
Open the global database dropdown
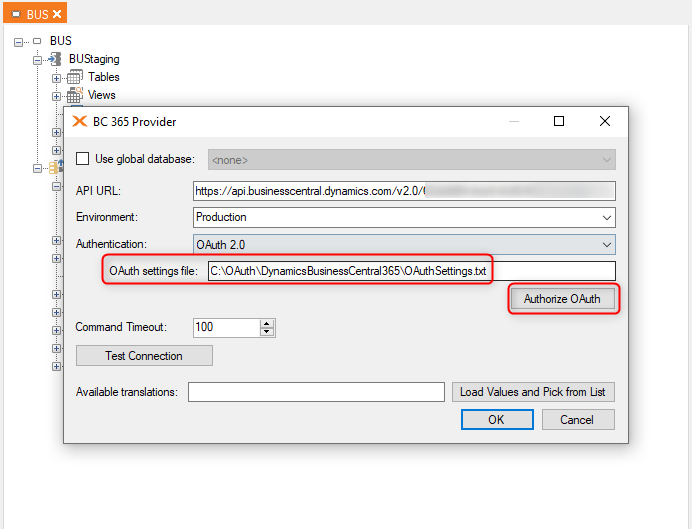point(412,160)
